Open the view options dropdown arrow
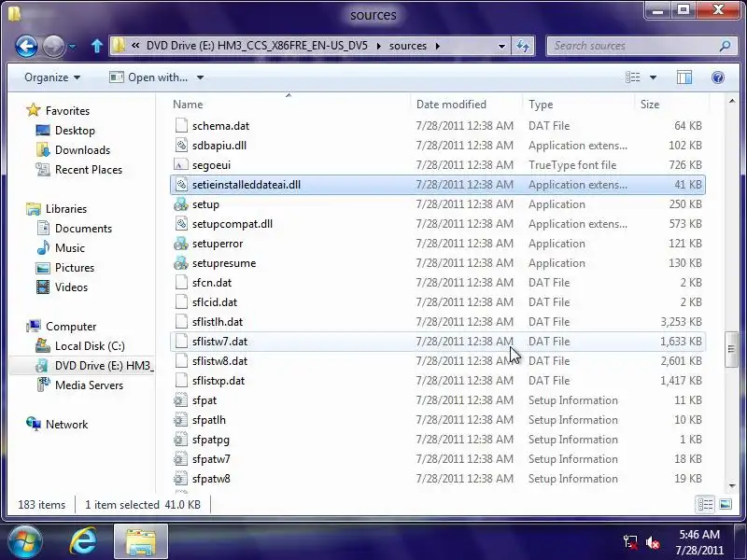This screenshot has height=560, width=747. 653,77
